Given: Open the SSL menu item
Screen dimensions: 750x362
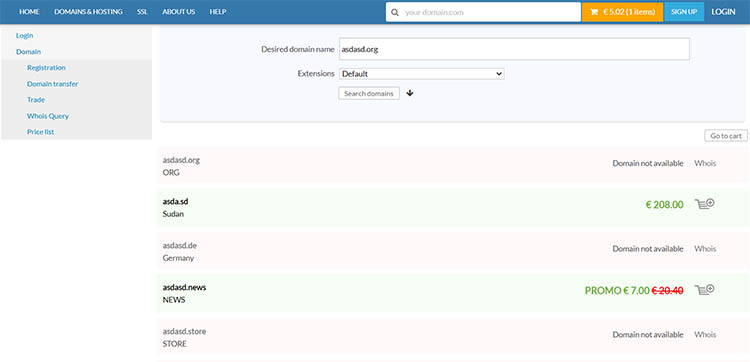Looking at the screenshot, I should click(142, 12).
